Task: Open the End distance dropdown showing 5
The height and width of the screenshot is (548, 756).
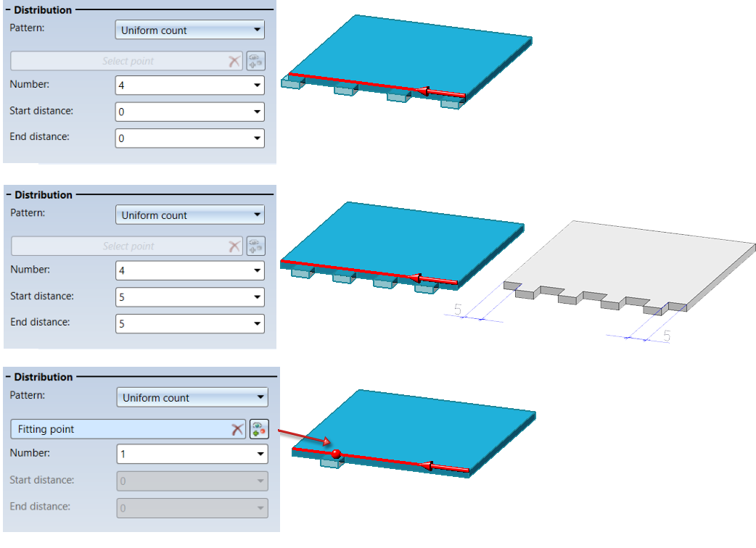Action: point(190,323)
